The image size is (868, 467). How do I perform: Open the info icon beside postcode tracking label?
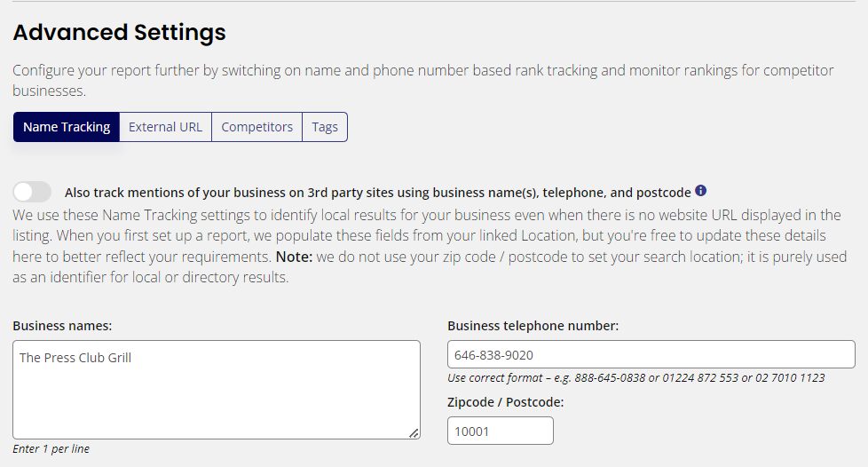click(x=700, y=191)
